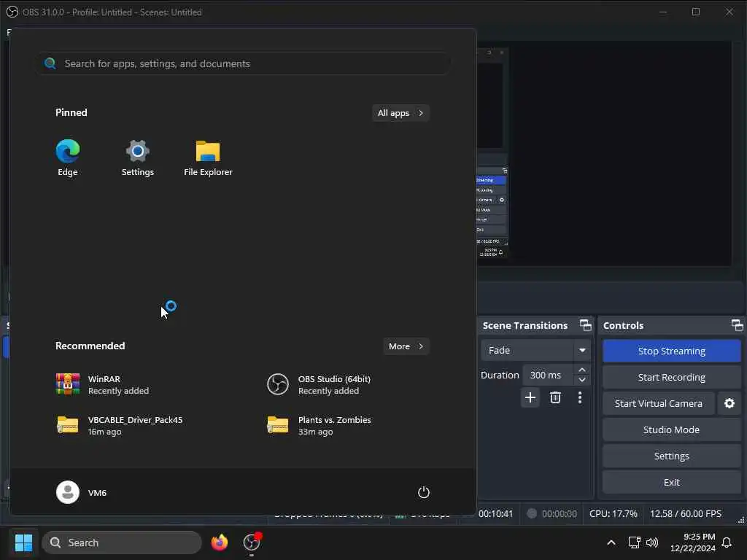Increase transition duration with up arrow

click(581, 370)
